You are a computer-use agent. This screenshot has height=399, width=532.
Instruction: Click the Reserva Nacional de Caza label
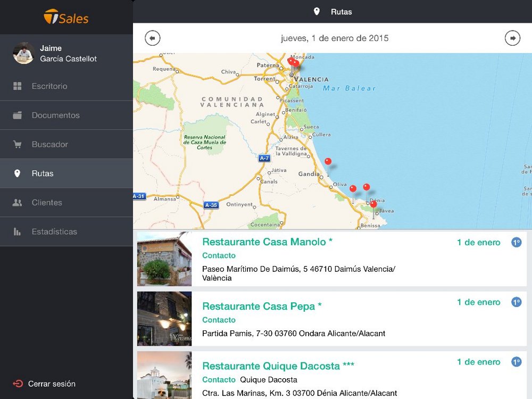pos(205,142)
